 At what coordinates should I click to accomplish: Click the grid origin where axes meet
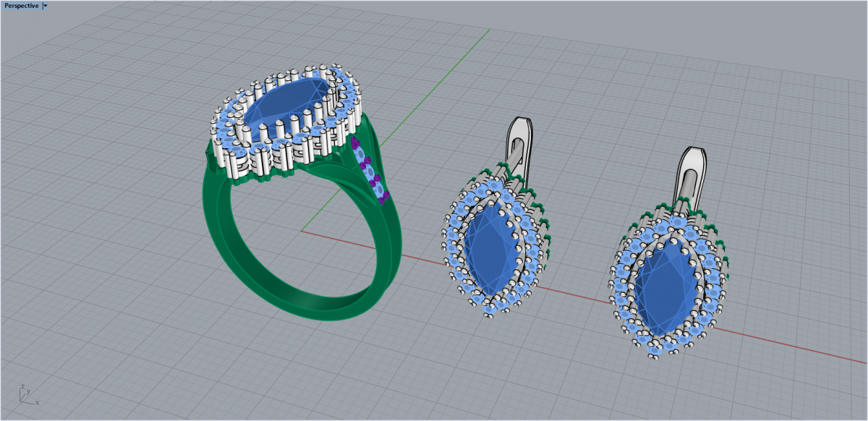(302, 231)
